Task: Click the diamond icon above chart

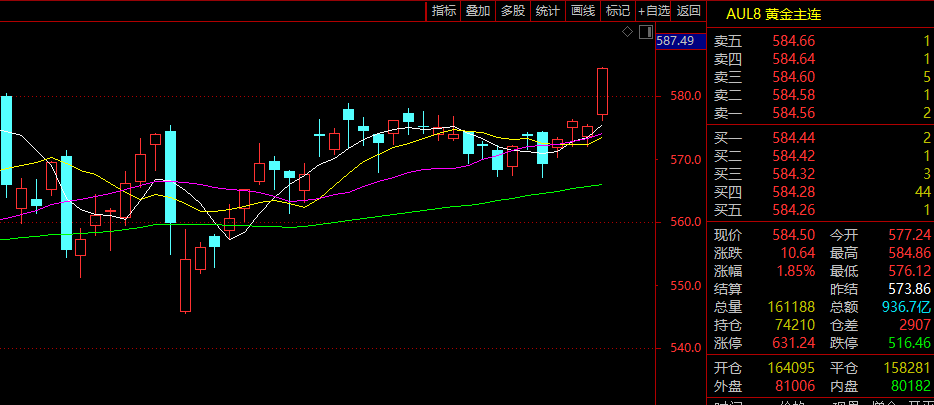Action: coord(627,32)
